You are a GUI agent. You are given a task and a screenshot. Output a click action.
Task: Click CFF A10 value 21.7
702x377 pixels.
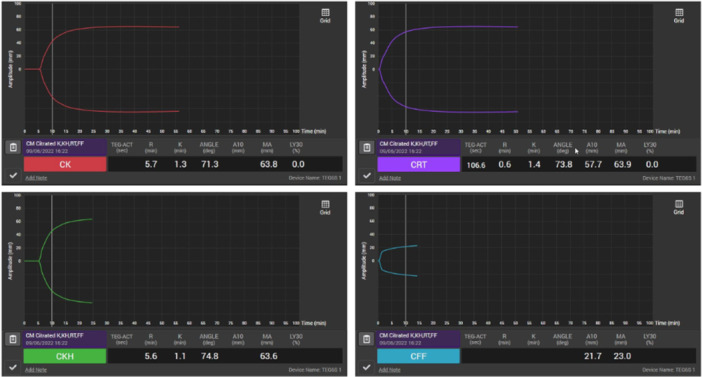point(593,356)
